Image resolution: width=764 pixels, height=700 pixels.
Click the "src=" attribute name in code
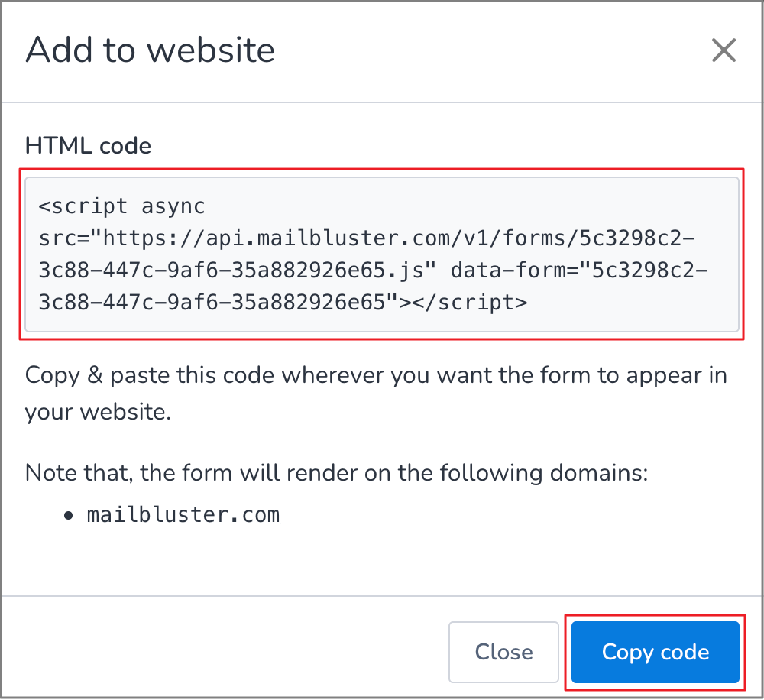(x=64, y=238)
